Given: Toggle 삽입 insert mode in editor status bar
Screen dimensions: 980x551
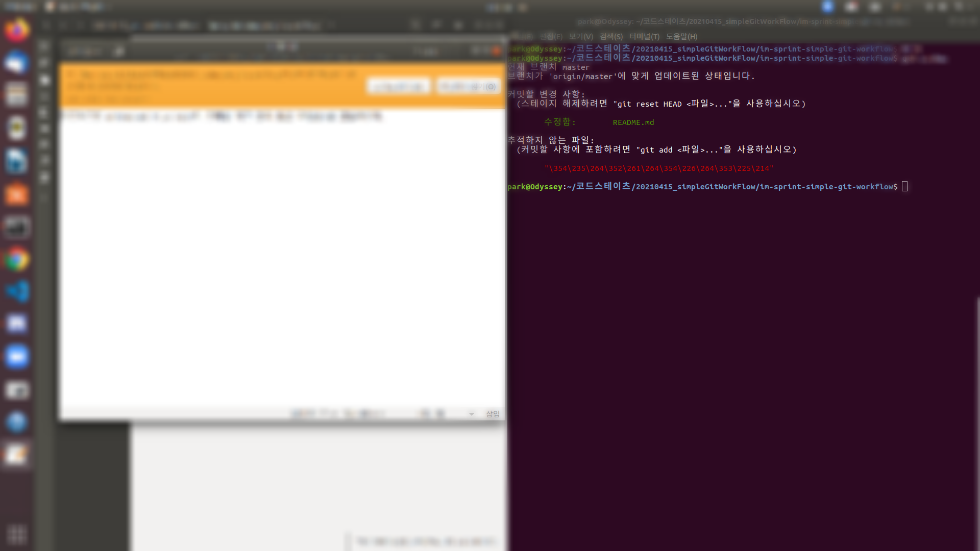Looking at the screenshot, I should (x=493, y=414).
